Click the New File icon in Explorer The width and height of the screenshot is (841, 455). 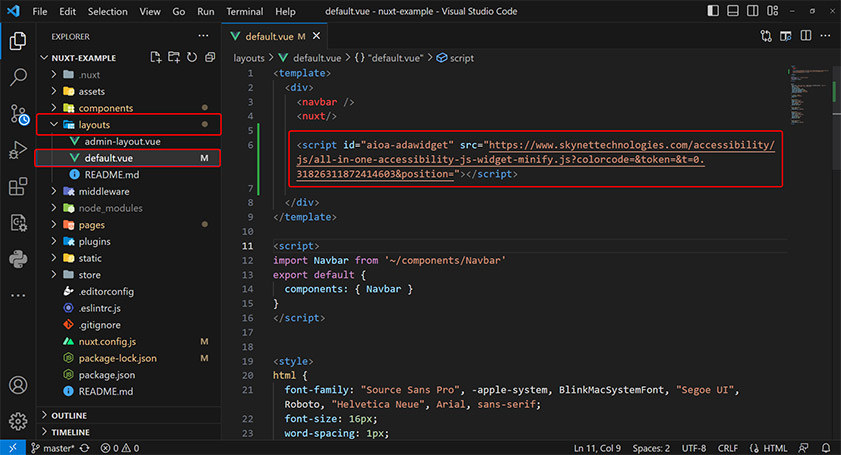tap(155, 57)
